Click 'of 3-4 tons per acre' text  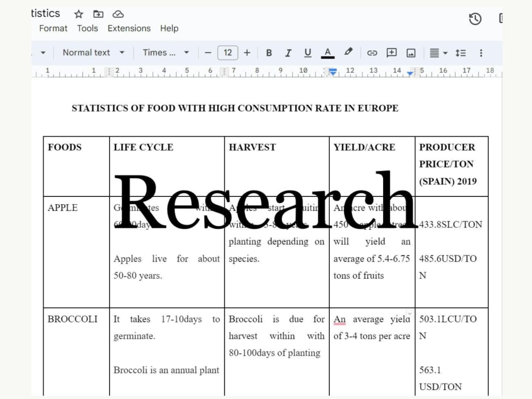pos(371,336)
